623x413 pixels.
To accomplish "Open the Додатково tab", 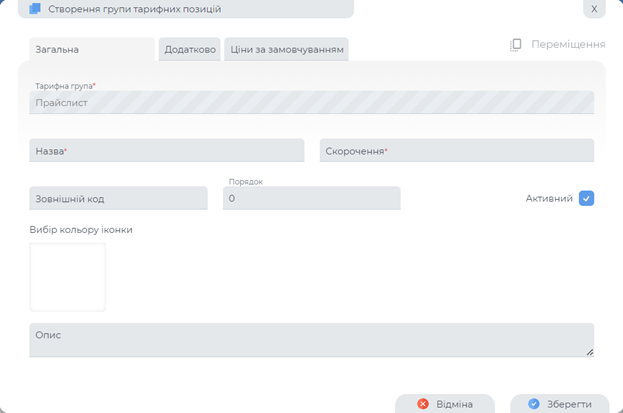I will click(x=189, y=49).
